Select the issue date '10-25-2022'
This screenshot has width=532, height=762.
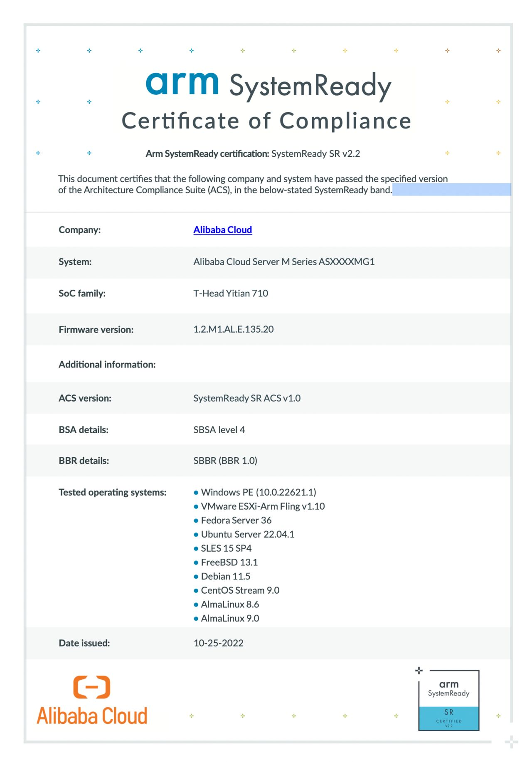[219, 643]
